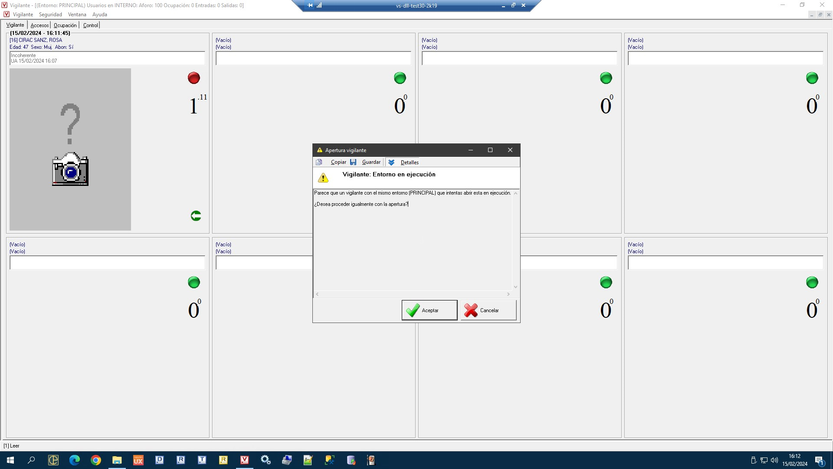833x469 pixels.
Task: Close the Apertura vigilante dialog
Action: point(510,150)
